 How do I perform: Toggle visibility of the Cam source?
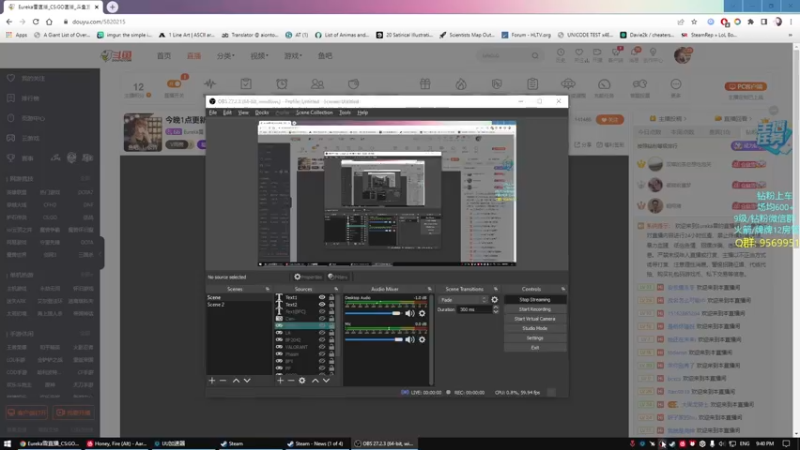pyautogui.click(x=322, y=318)
